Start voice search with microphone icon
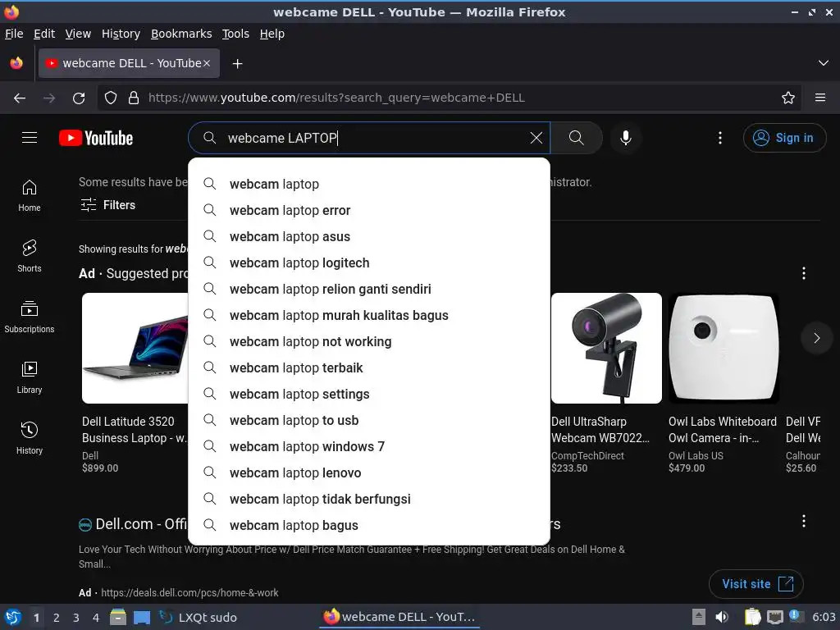This screenshot has height=630, width=840. [625, 138]
